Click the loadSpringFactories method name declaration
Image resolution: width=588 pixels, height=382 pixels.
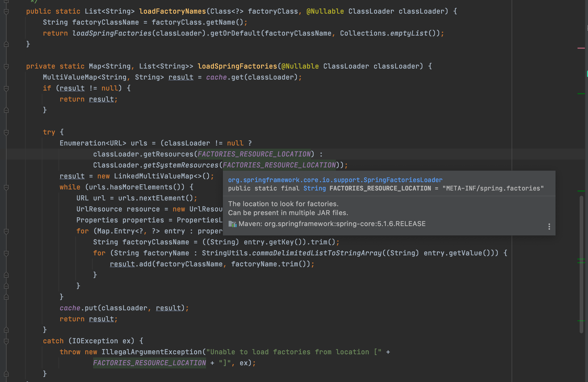pyautogui.click(x=237, y=66)
